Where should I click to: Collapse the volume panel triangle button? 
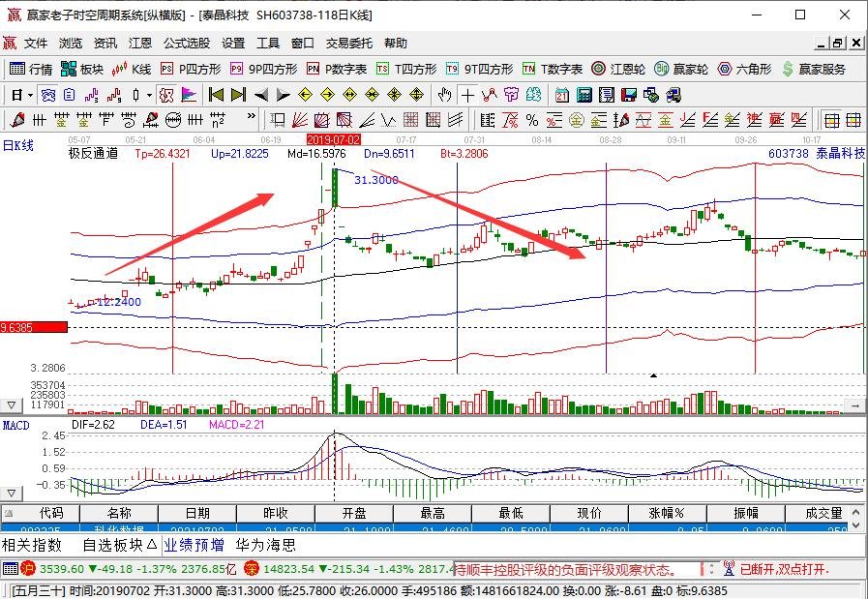(x=11, y=405)
